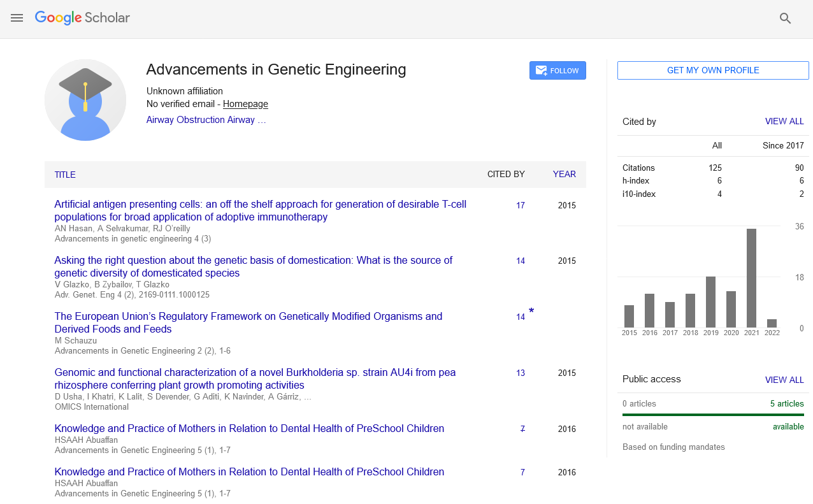Open the Airway Obstruction Airway interest link
Screen dimensions: 813x504
[x=206, y=120]
